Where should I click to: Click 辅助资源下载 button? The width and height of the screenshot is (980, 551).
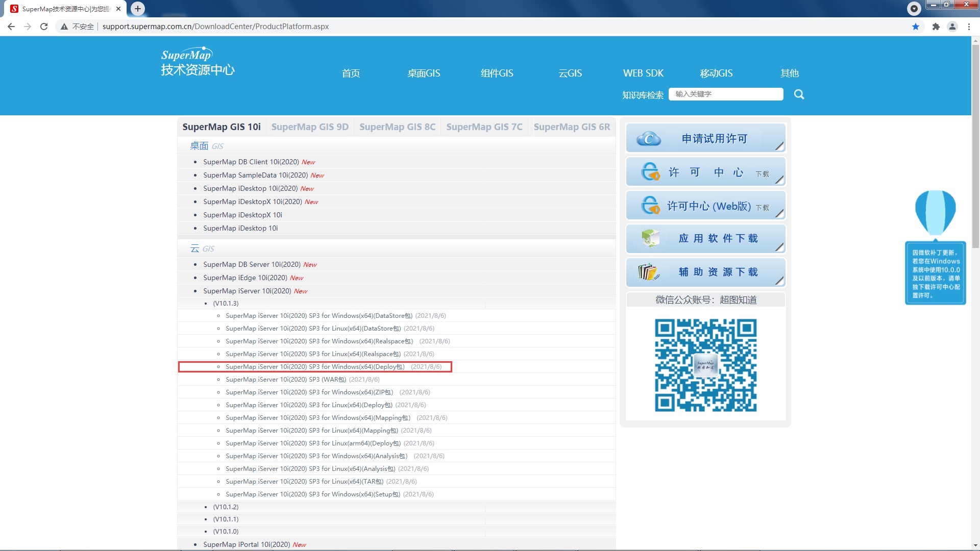point(705,272)
